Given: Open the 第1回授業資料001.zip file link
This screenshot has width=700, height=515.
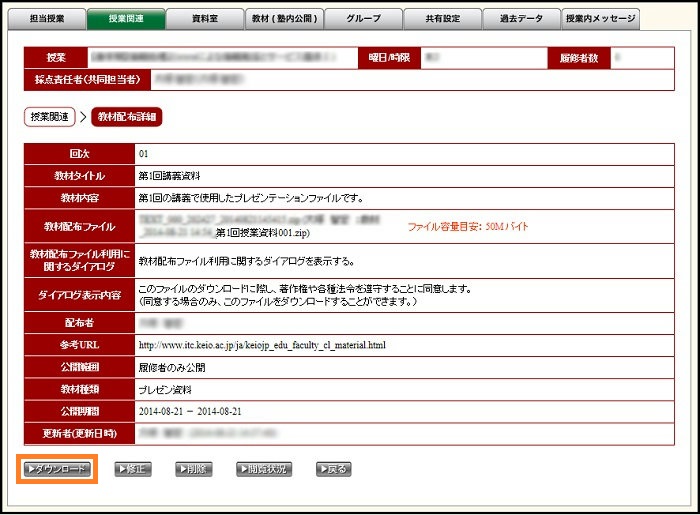Looking at the screenshot, I should [x=262, y=232].
